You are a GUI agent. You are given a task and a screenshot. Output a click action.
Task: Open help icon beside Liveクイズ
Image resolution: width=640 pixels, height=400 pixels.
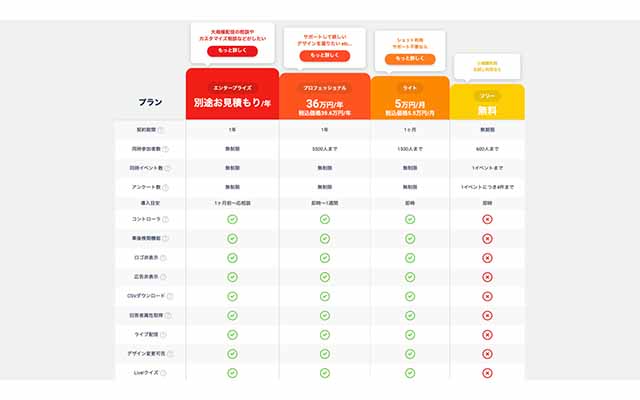coord(163,373)
